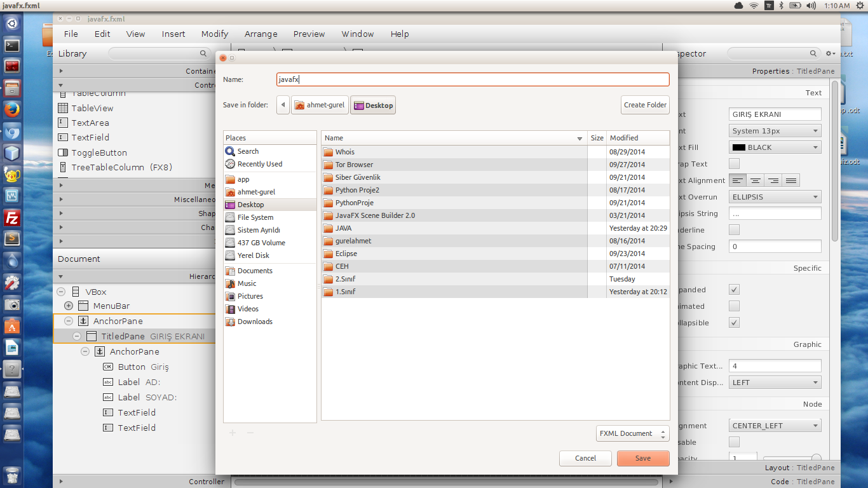
Task: Select TreeTableColumn (FX8) in Library
Action: click(121, 167)
